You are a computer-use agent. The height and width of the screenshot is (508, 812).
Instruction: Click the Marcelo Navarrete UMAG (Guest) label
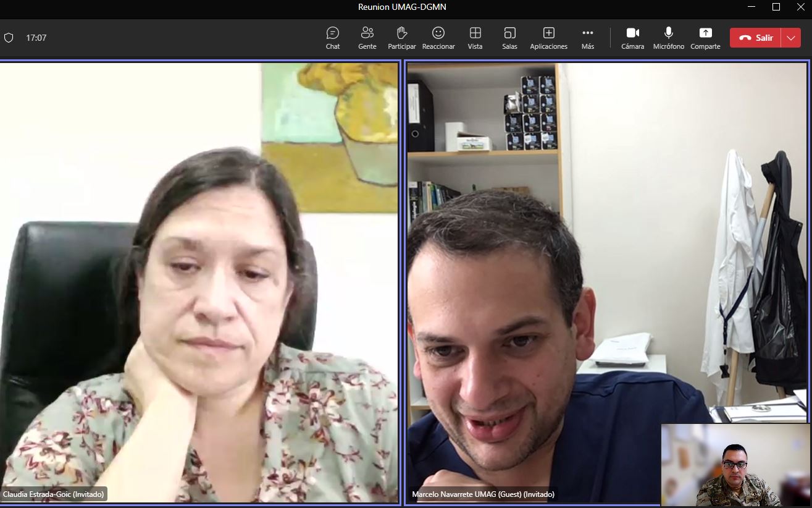click(483, 494)
